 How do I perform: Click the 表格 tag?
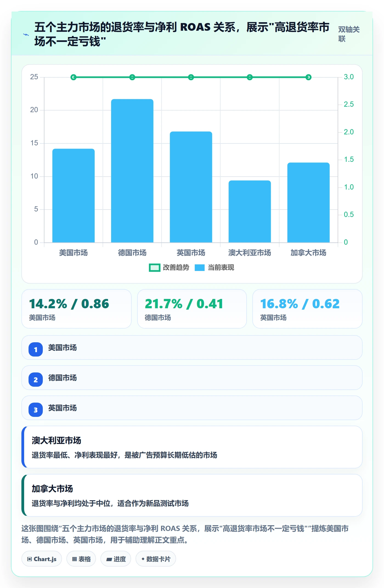(x=81, y=559)
